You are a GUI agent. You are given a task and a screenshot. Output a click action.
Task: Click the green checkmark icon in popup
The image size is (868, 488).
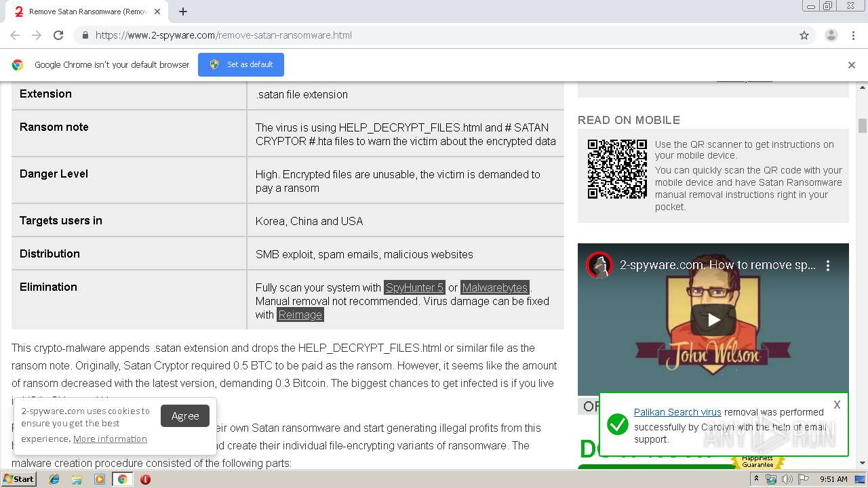pyautogui.click(x=617, y=424)
